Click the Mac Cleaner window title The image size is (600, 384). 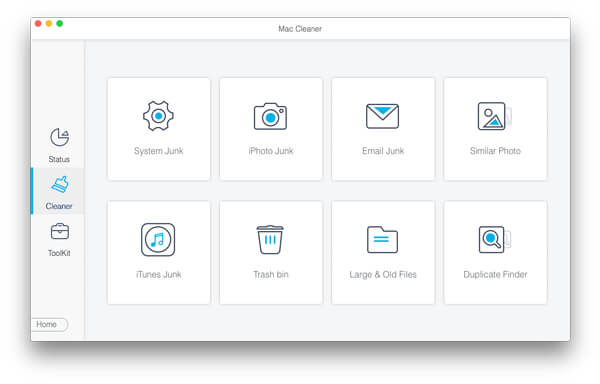pos(300,29)
